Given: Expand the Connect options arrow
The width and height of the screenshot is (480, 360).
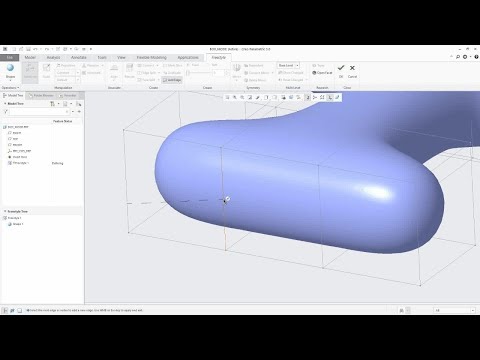Looking at the screenshot, I should coord(158,65).
